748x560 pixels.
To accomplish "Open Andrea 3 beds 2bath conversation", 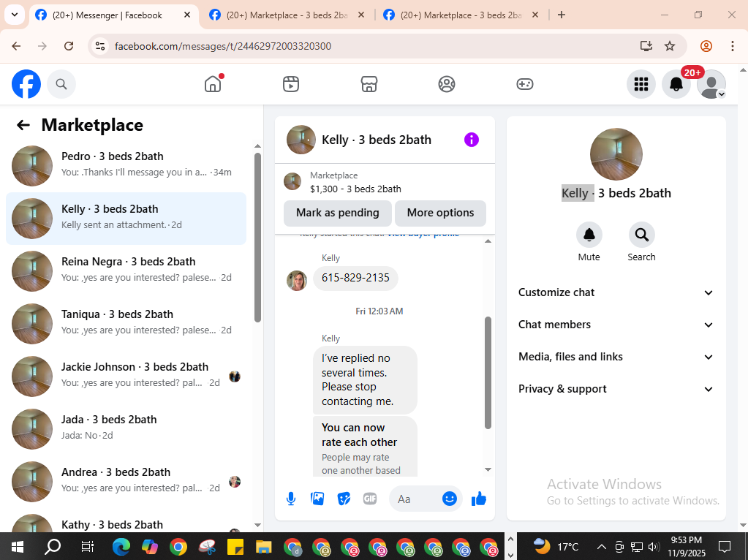I will coord(126,481).
